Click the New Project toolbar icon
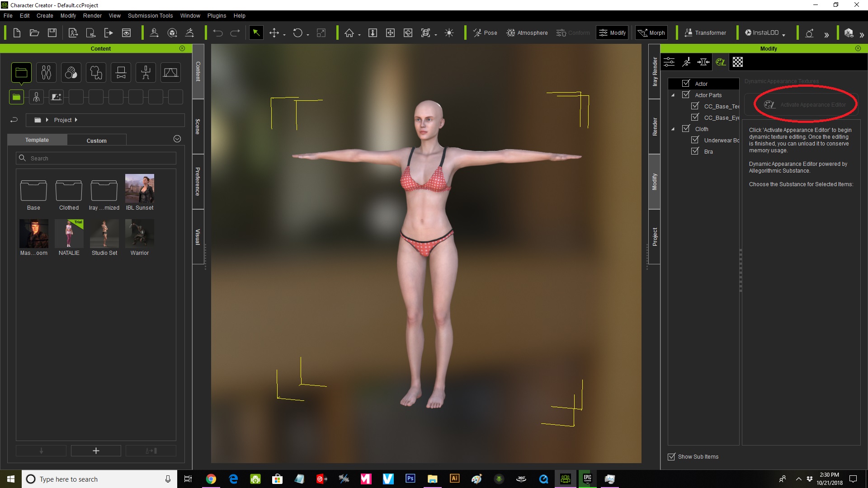This screenshot has width=868, height=488. (x=17, y=33)
